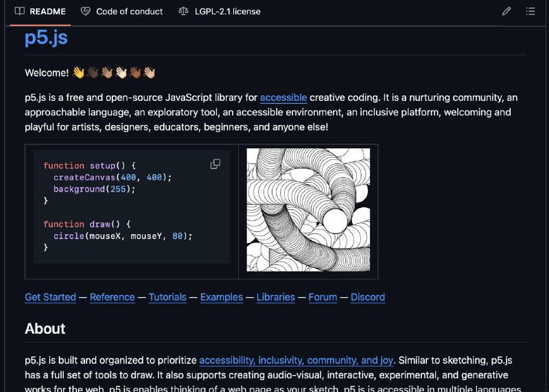Click the 'function draw() {' code line
Viewport: 549px width, 392px height.
[87, 224]
